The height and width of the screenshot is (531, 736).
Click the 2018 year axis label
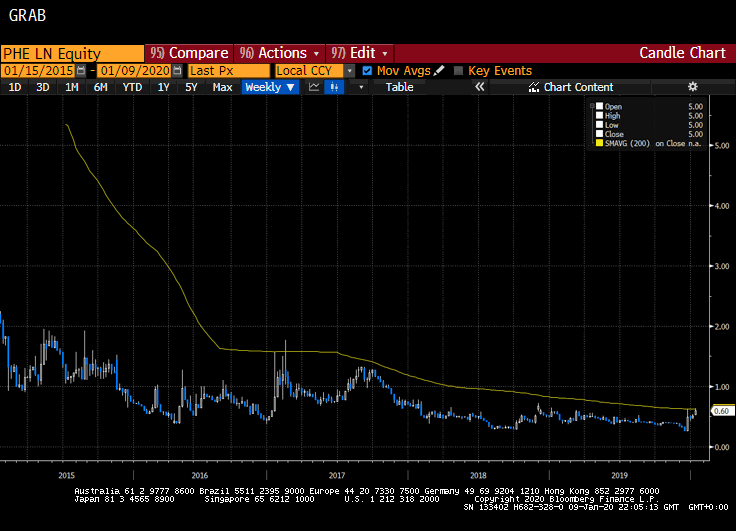(478, 475)
